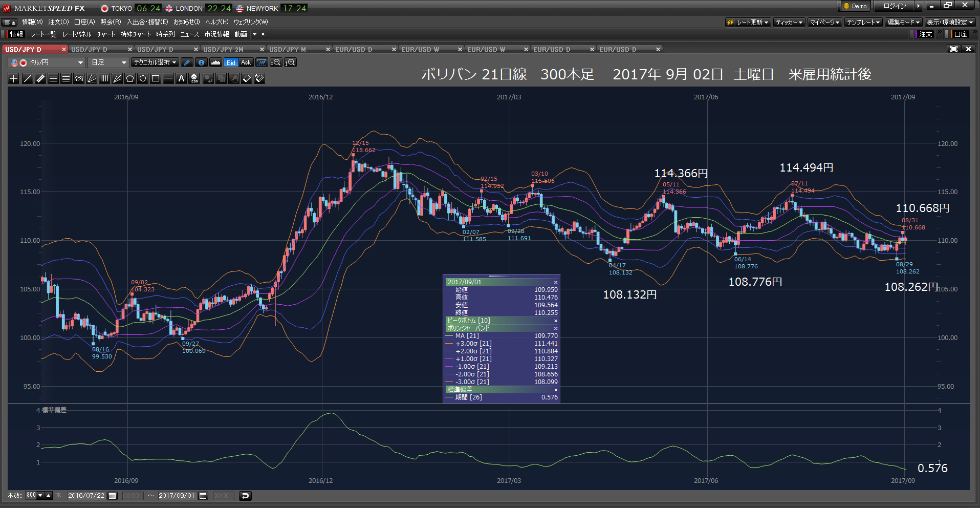Toggle the 情報 panel button
This screenshot has height=508, width=980.
16,34
